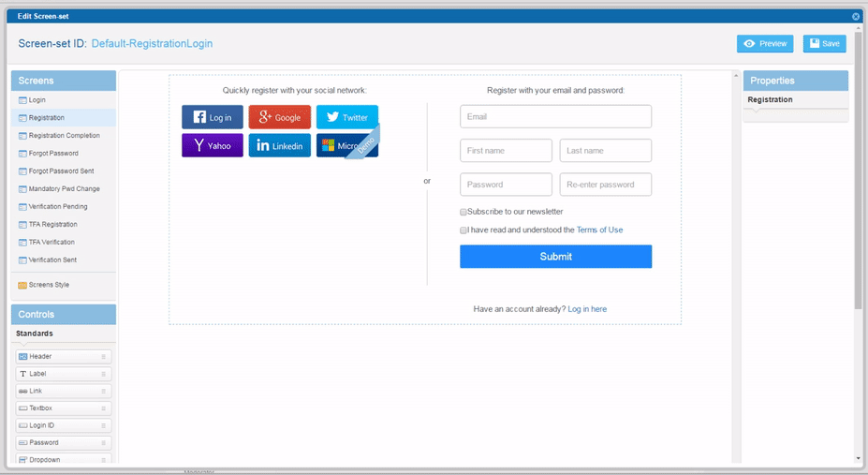Click the dialog vertical scrollbar thumb

858,169
